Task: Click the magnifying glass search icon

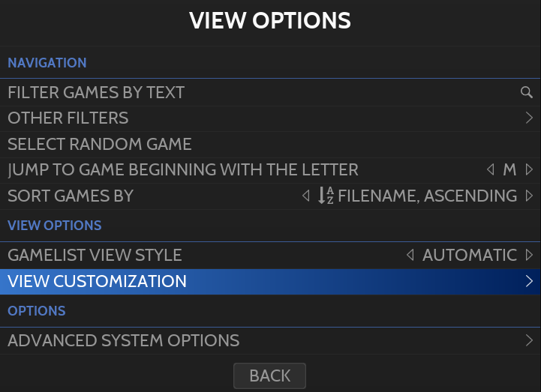Action: coord(526,92)
